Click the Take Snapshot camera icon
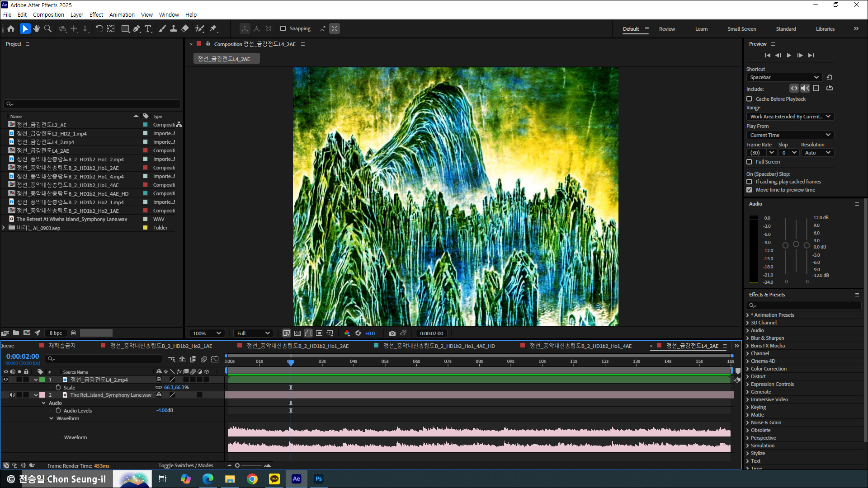This screenshot has height=488, width=868. click(392, 333)
